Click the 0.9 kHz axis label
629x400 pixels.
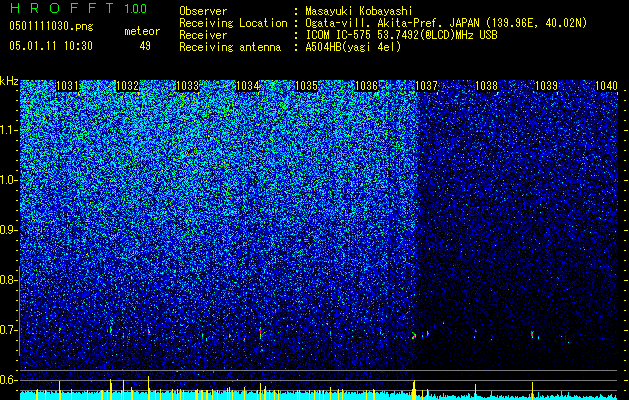click(8, 230)
